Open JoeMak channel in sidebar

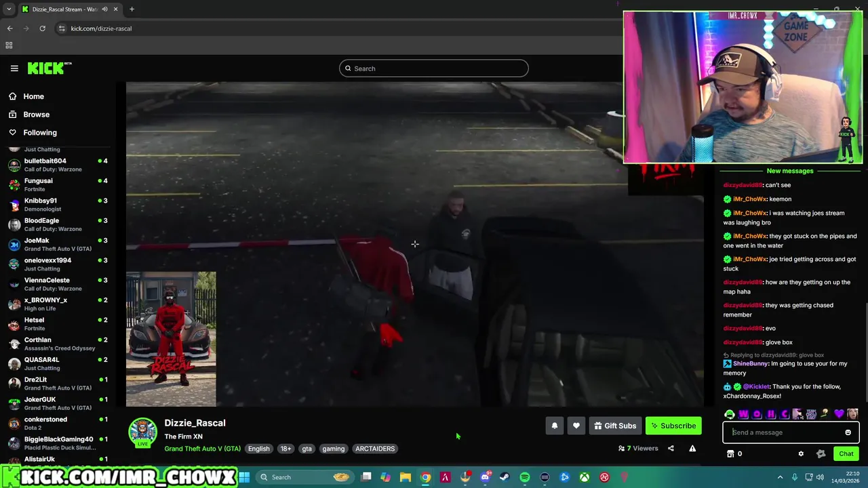(x=58, y=244)
